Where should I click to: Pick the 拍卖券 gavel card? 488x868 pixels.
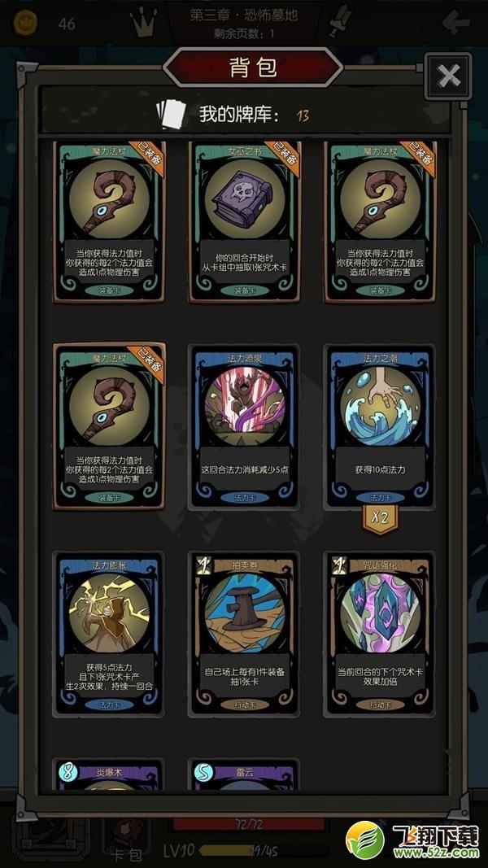245,633
